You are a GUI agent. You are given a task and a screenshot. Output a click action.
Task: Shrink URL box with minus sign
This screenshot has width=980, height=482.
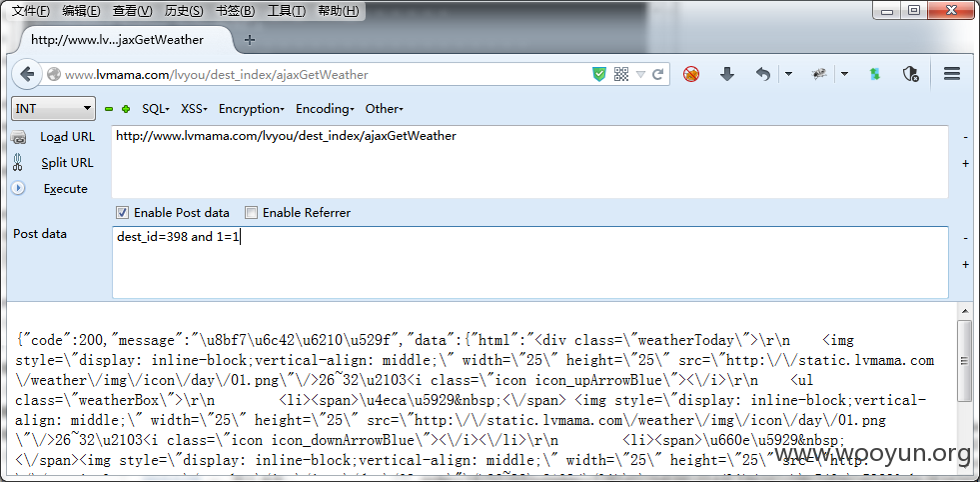(966, 137)
